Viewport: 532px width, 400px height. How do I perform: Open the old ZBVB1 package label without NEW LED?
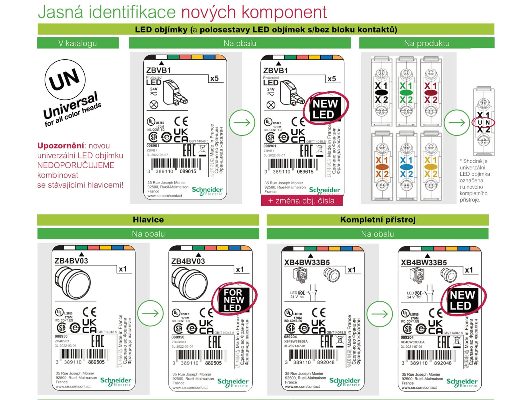[185, 127]
